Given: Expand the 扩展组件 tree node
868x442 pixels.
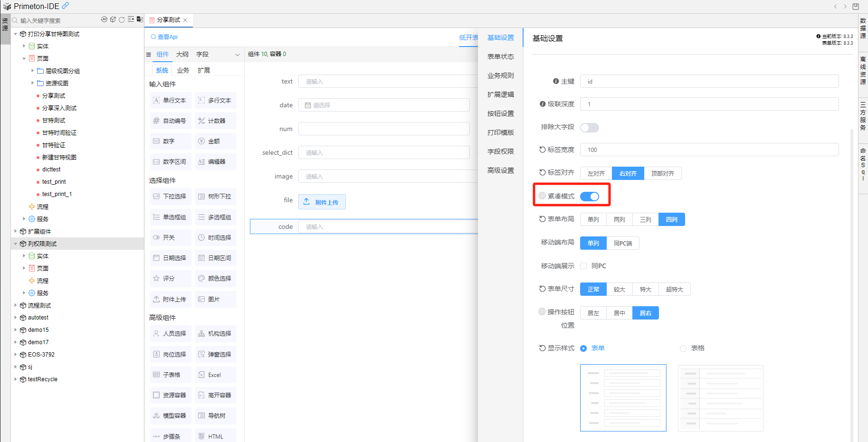Looking at the screenshot, I should tap(16, 232).
